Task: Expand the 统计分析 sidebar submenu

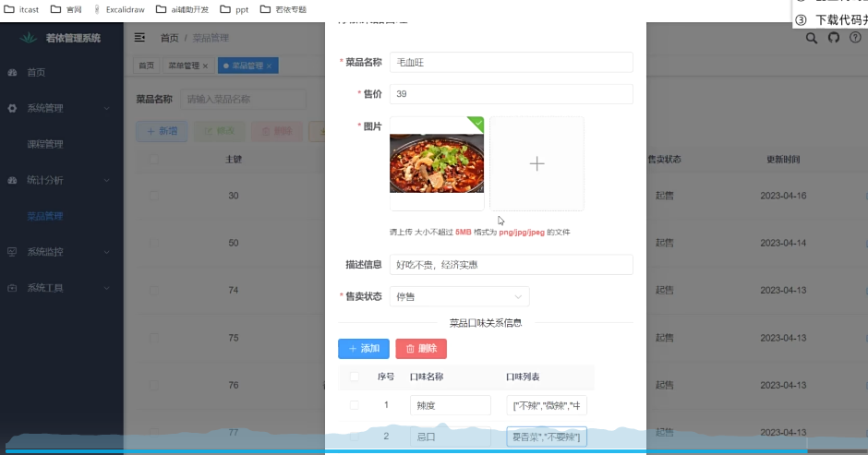Action: coord(107,181)
